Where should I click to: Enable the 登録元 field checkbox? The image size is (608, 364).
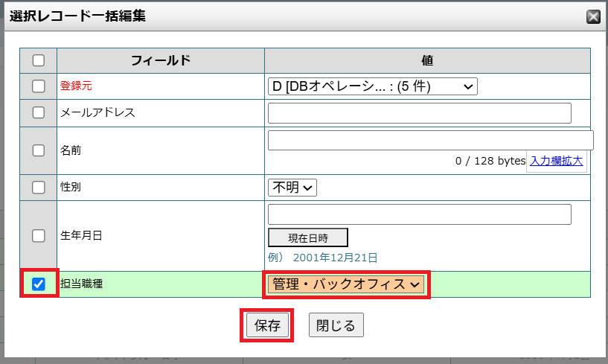[x=39, y=86]
